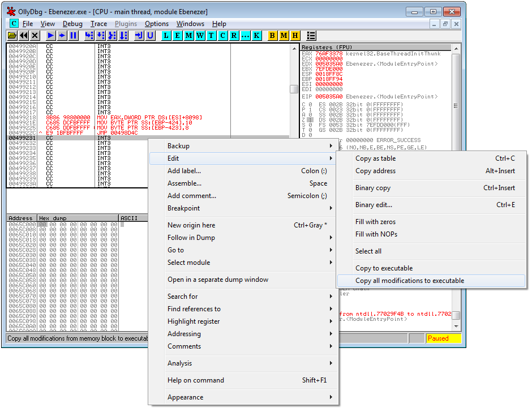Open the Call stack with the K icon
Screen dimensions: 532x408
coord(257,35)
